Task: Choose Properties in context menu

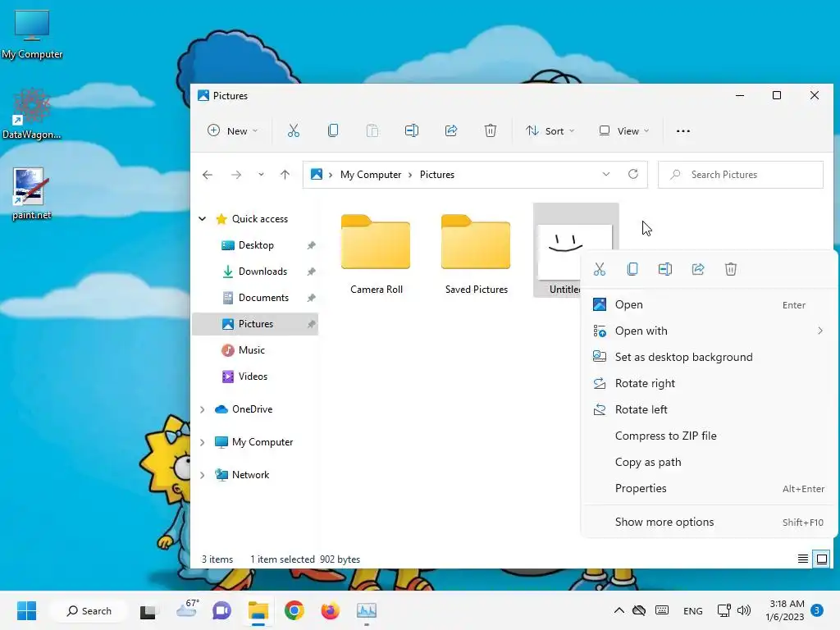Action: 709,488
